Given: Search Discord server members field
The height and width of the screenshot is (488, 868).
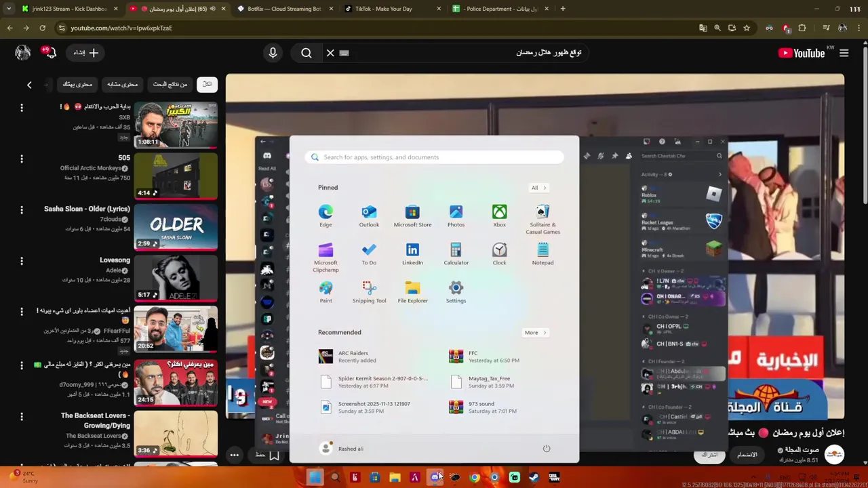Looking at the screenshot, I should pos(682,156).
